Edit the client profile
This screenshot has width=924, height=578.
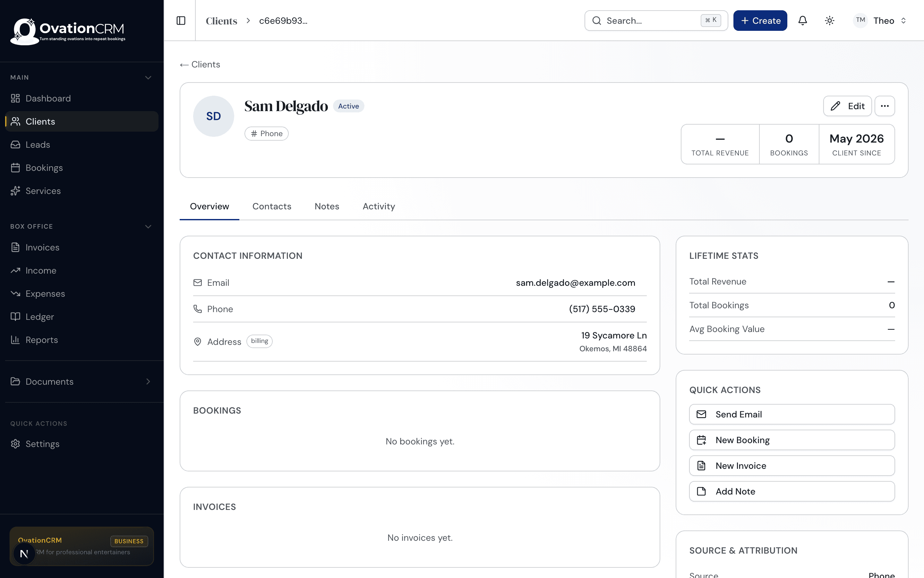click(x=847, y=106)
